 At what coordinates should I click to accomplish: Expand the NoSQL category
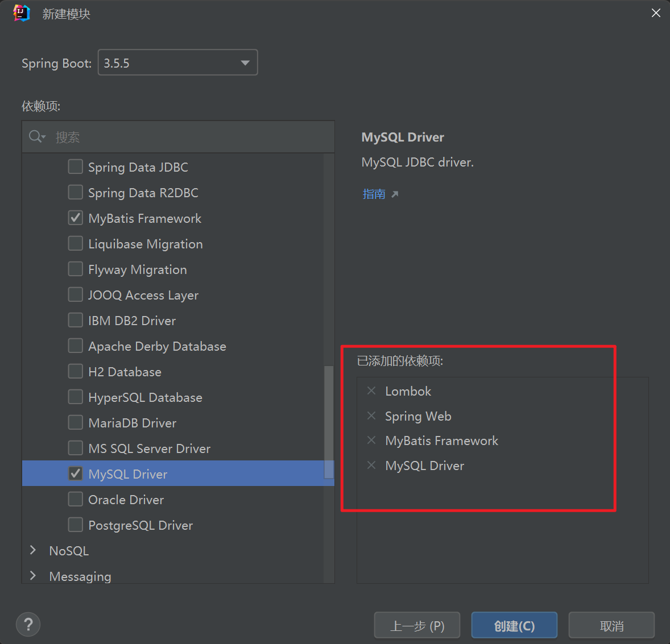click(x=33, y=550)
